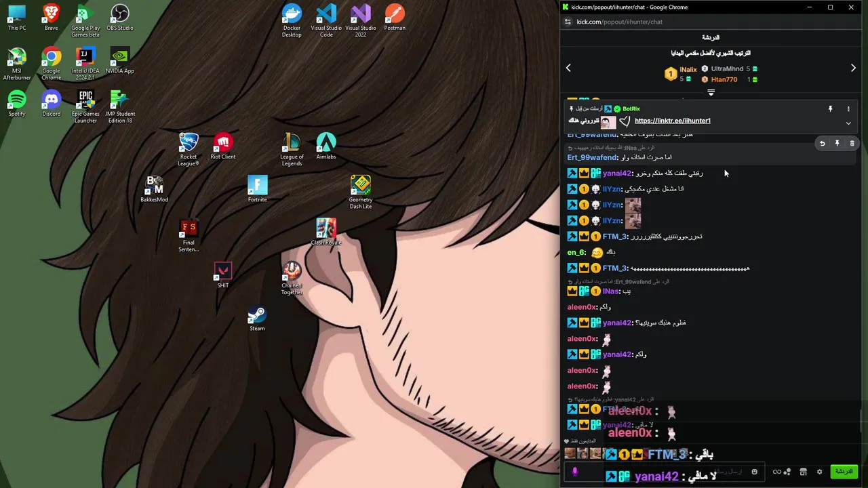Launch OBS Studio from desktop
The height and width of the screenshot is (488, 868).
click(x=120, y=18)
